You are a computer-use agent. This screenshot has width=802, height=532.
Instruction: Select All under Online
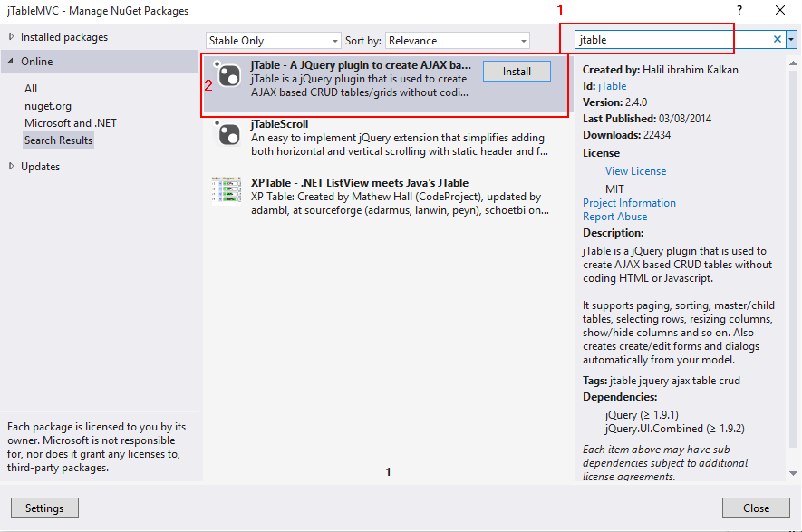[x=31, y=89]
